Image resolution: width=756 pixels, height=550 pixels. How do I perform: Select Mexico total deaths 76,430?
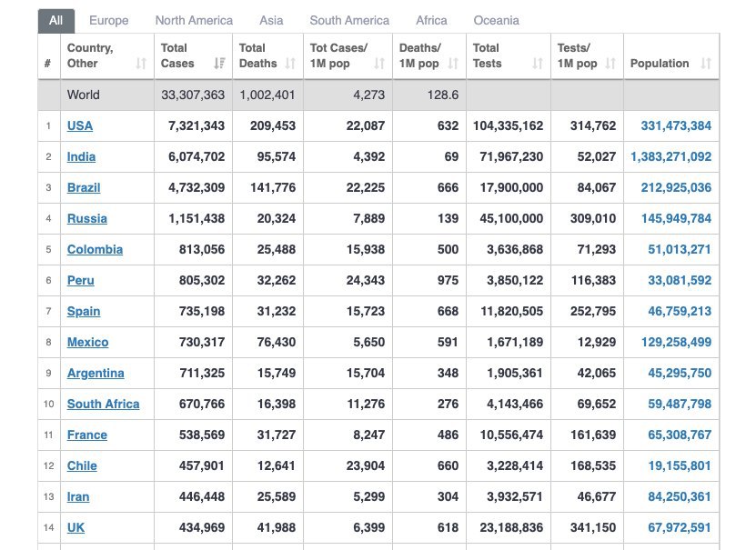[x=277, y=343]
